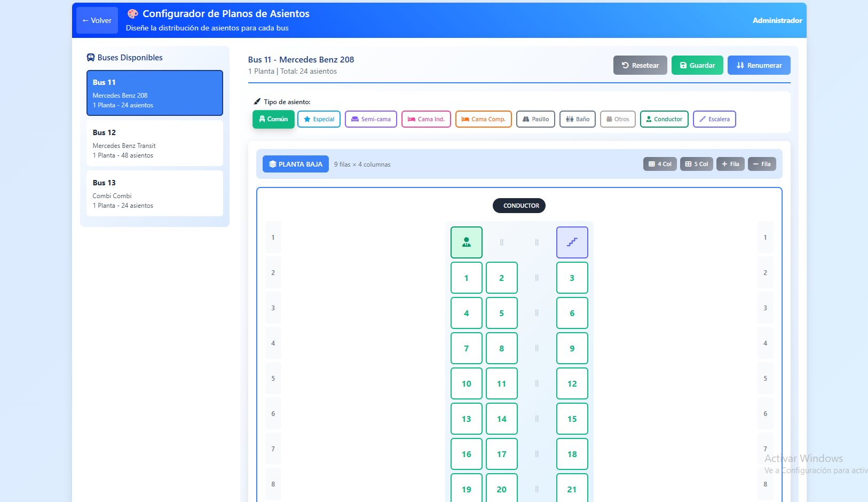Save the layout with Guardar
The image size is (868, 502).
pyautogui.click(x=697, y=65)
